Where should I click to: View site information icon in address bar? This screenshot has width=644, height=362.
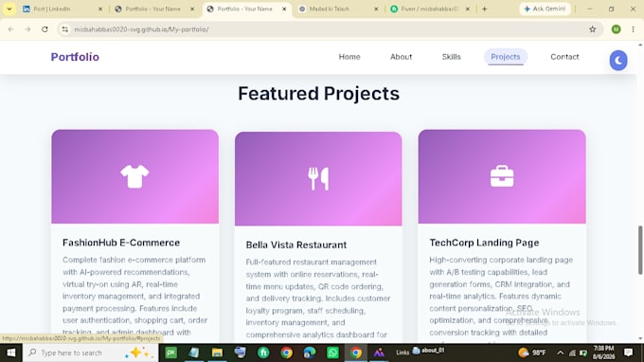[65, 29]
